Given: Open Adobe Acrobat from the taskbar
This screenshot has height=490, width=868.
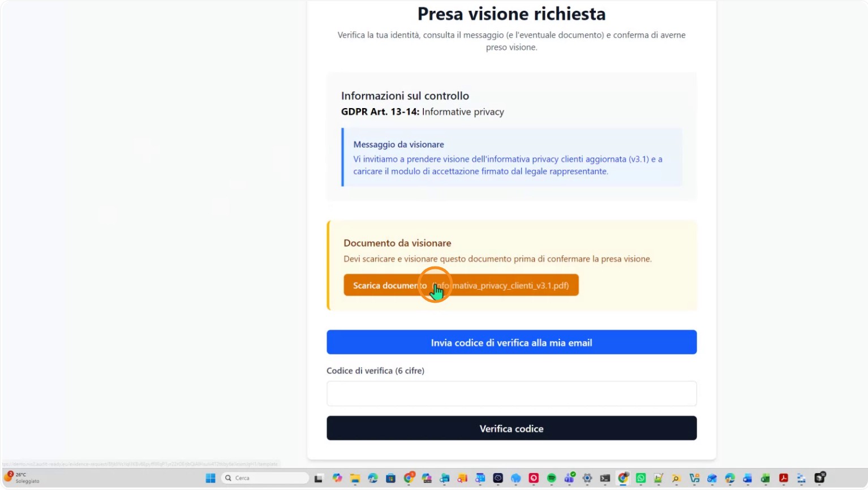Looking at the screenshot, I should point(783,478).
